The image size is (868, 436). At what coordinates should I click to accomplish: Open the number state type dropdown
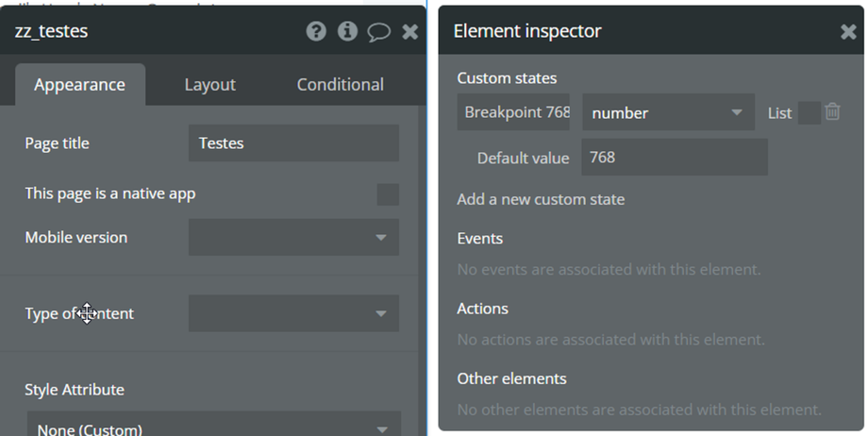coord(667,113)
